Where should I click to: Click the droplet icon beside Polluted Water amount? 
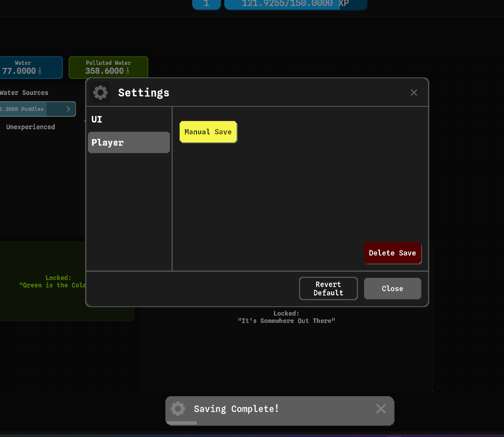(x=128, y=71)
